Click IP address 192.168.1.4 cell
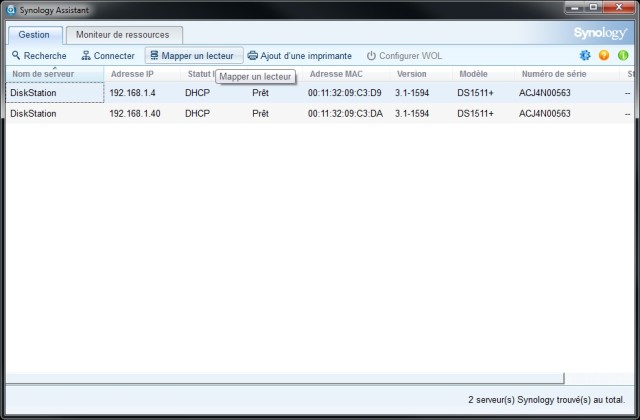Viewport: 640px width, 420px height. pyautogui.click(x=132, y=93)
